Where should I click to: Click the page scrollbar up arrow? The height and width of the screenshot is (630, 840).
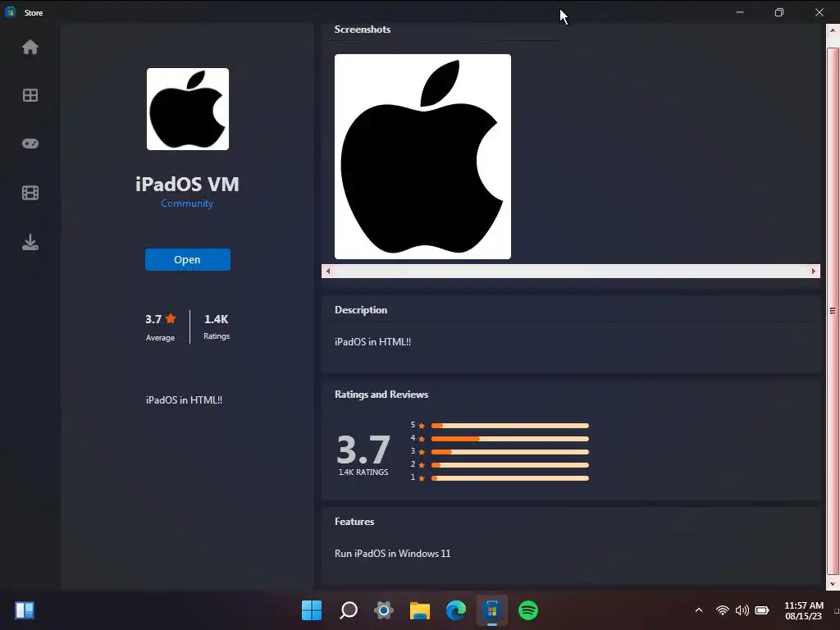point(833,30)
